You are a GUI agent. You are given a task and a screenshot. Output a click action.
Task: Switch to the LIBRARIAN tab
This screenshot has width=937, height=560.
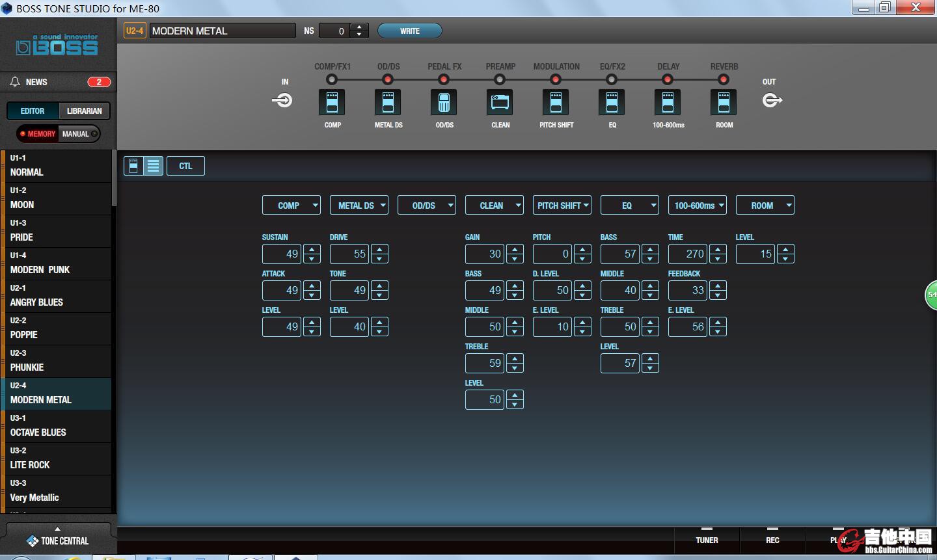[x=85, y=111]
